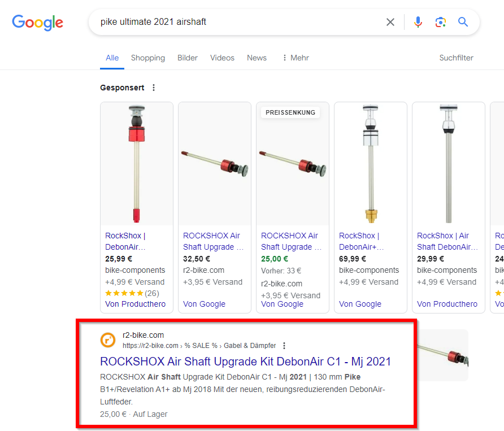The image size is (504, 431).
Task: Expand the Mehr menu
Action: pos(295,58)
